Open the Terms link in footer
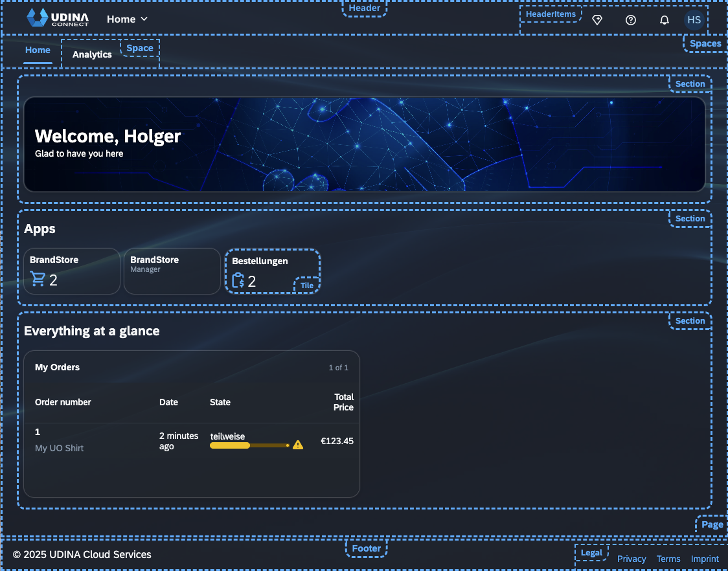 (x=668, y=559)
